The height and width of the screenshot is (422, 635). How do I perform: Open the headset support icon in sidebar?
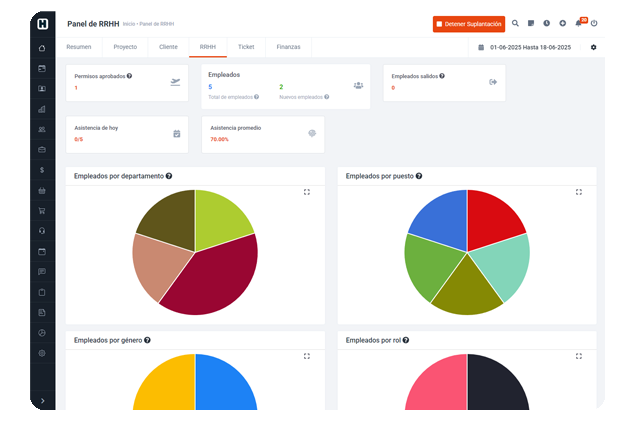[42, 231]
